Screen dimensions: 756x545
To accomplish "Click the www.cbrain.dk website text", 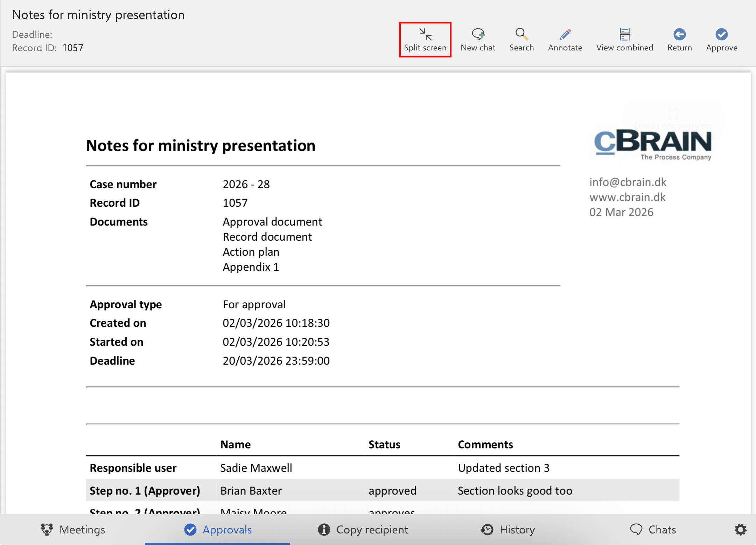I will (627, 197).
